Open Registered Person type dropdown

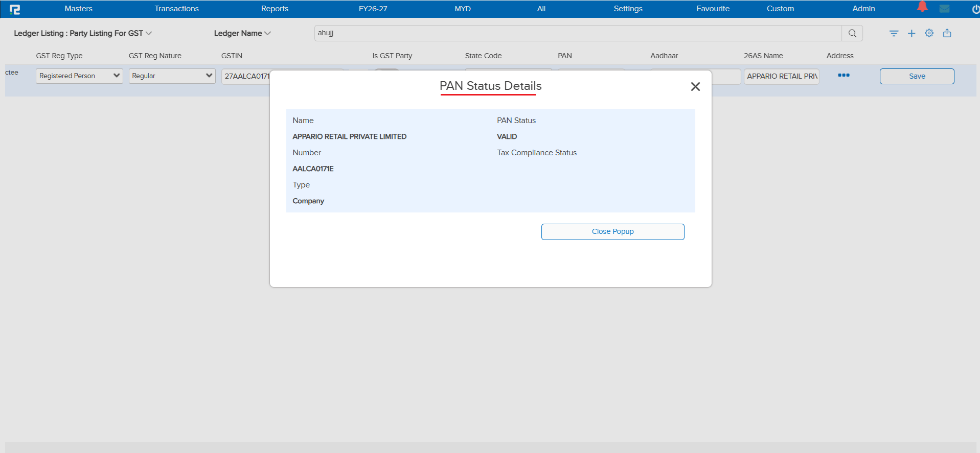pyautogui.click(x=79, y=76)
